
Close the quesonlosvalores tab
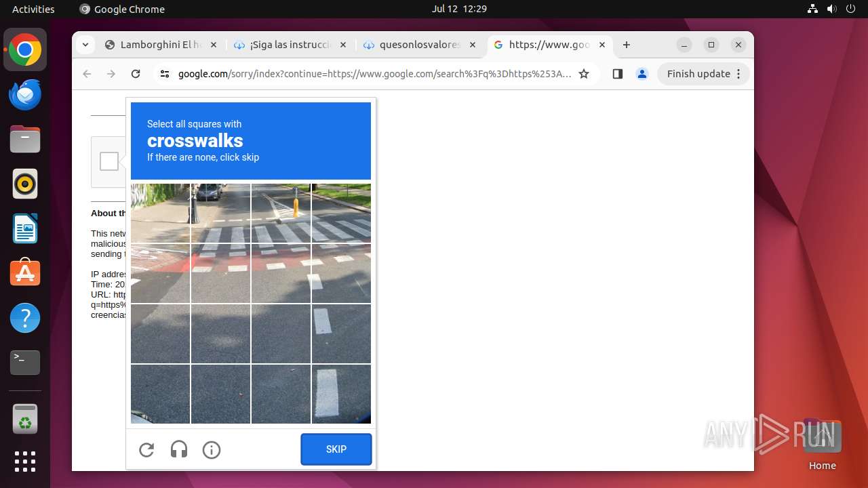473,45
